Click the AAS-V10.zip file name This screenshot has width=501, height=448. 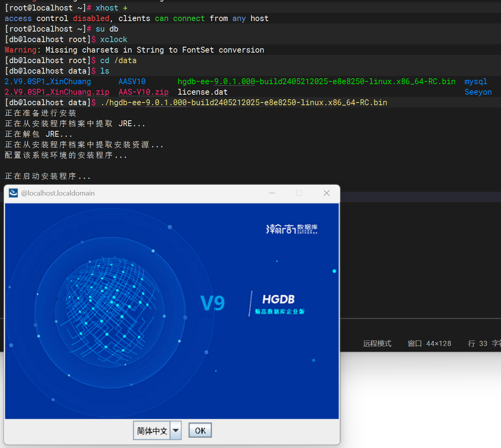pyautogui.click(x=143, y=92)
